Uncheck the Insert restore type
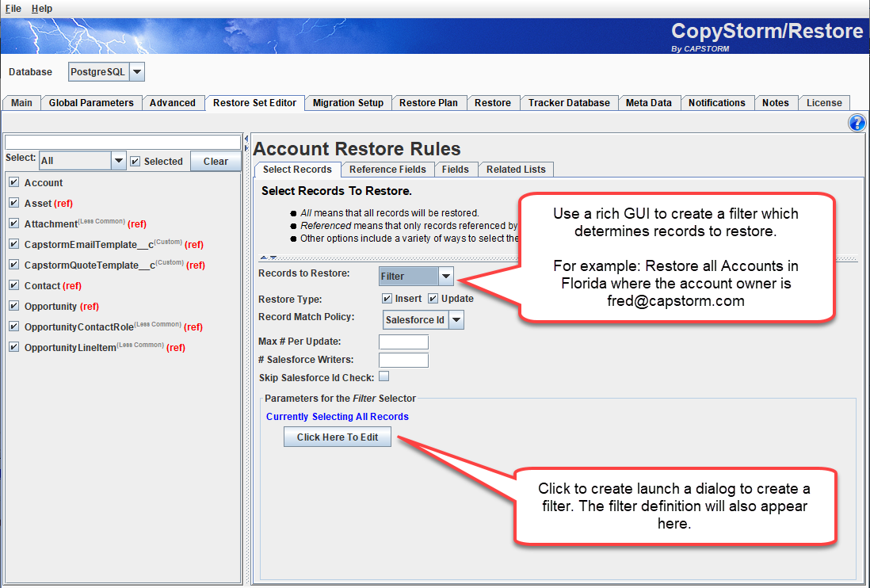 pos(387,299)
